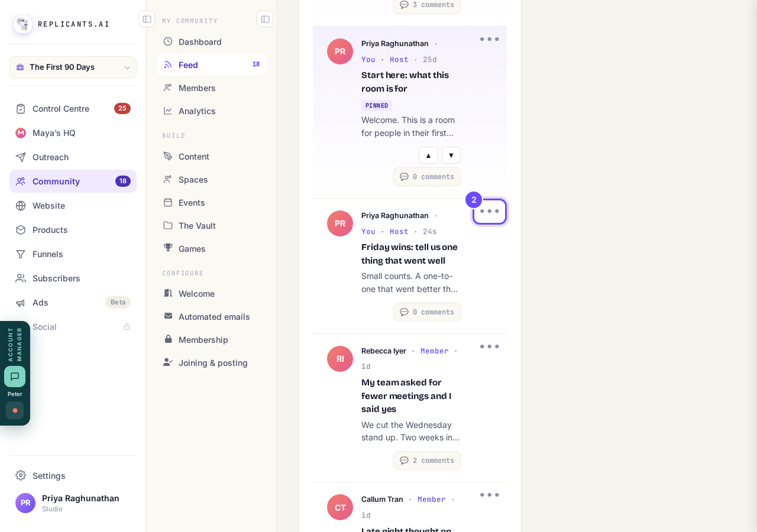Open Products section
Screen dimensions: 757x532
click(73, 230)
